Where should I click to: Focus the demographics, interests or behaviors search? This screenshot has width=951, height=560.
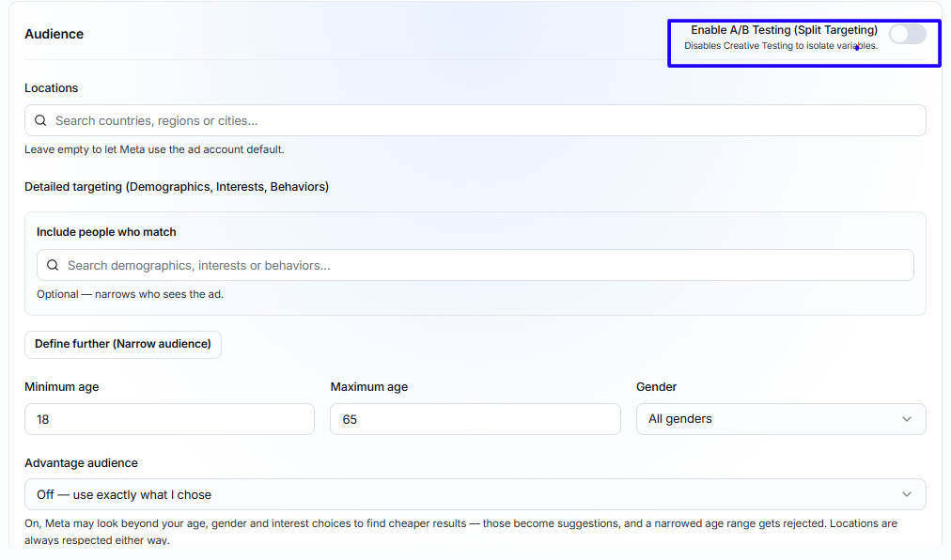click(x=475, y=265)
